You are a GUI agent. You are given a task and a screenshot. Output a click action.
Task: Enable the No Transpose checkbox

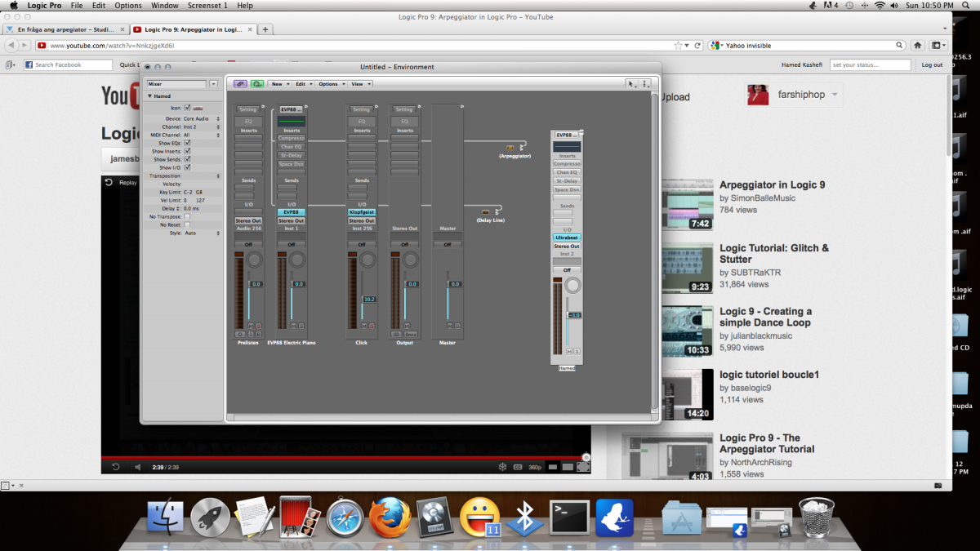187,216
